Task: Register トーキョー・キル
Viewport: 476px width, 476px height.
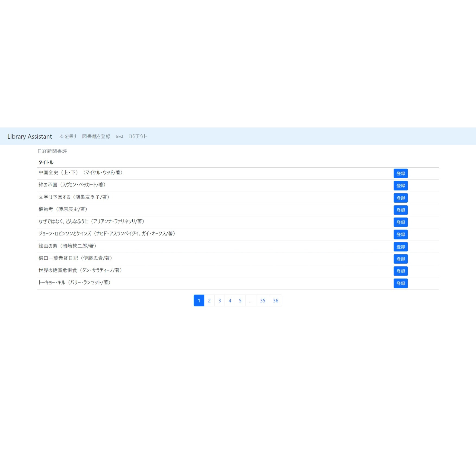Action: click(x=400, y=283)
